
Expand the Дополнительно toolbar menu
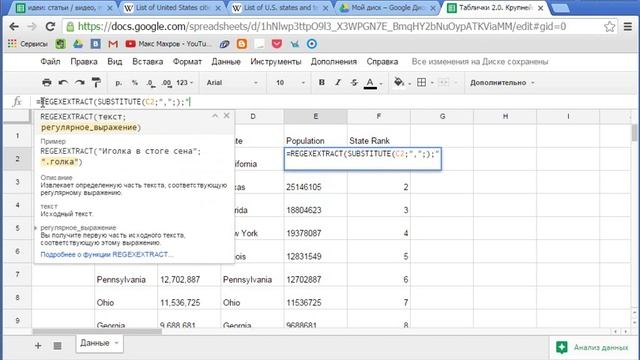[502, 82]
